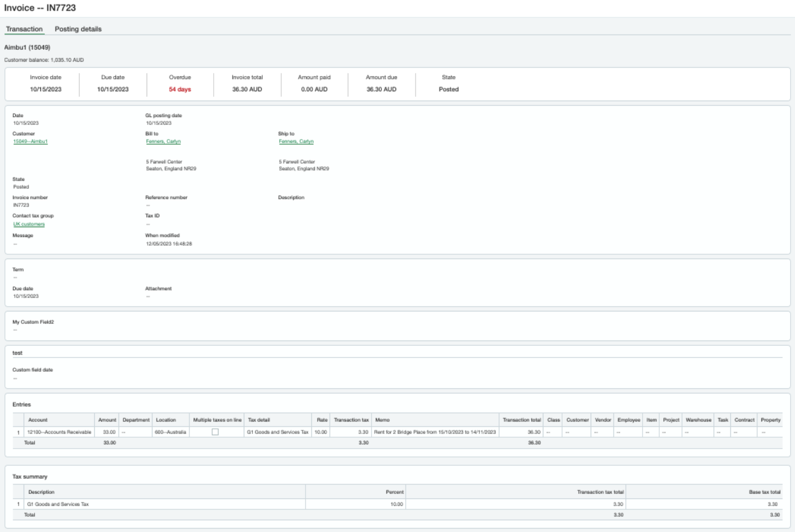Click the Transaction tax column header

click(x=351, y=420)
